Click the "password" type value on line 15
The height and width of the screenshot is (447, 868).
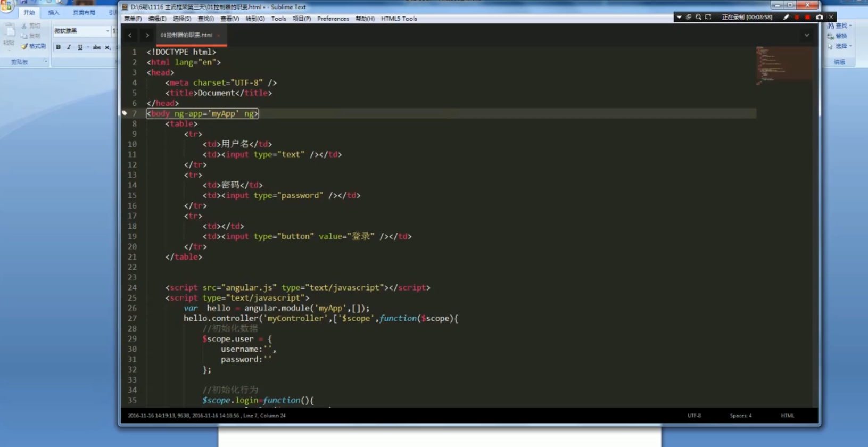pyautogui.click(x=300, y=195)
